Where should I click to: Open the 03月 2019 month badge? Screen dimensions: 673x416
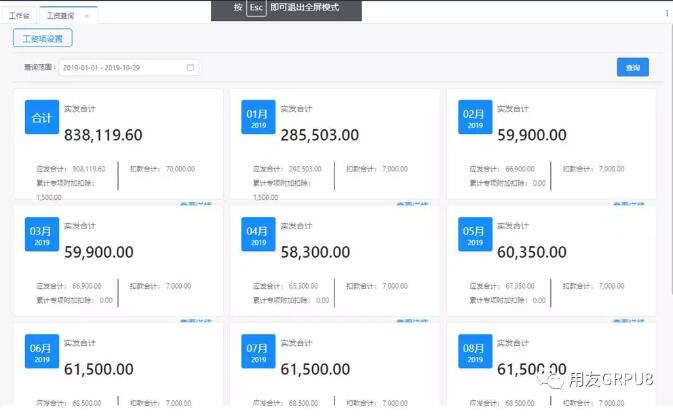click(x=42, y=236)
